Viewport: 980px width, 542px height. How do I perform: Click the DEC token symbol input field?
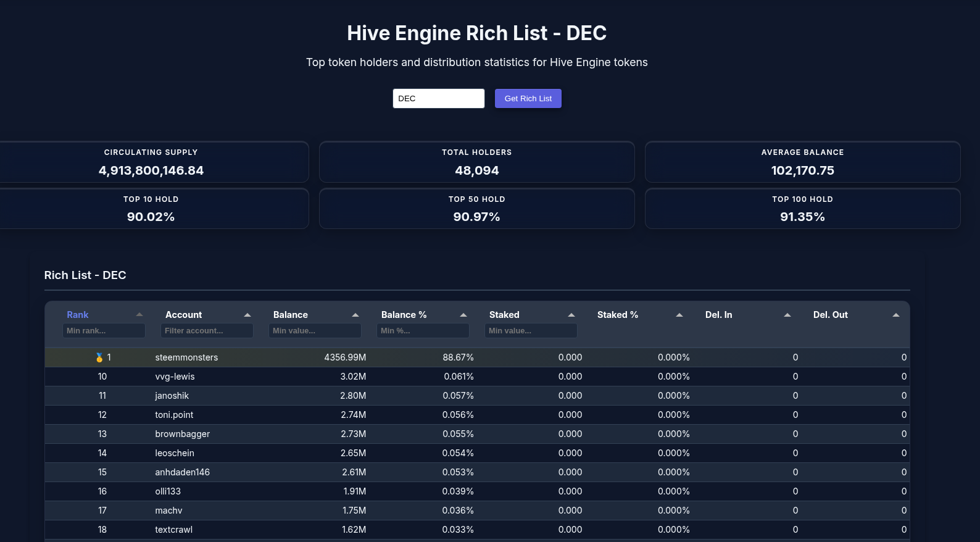[438, 99]
